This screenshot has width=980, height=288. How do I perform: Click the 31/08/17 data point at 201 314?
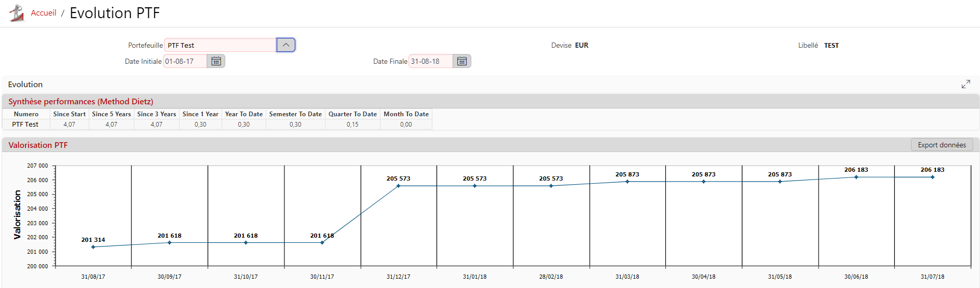(93, 247)
